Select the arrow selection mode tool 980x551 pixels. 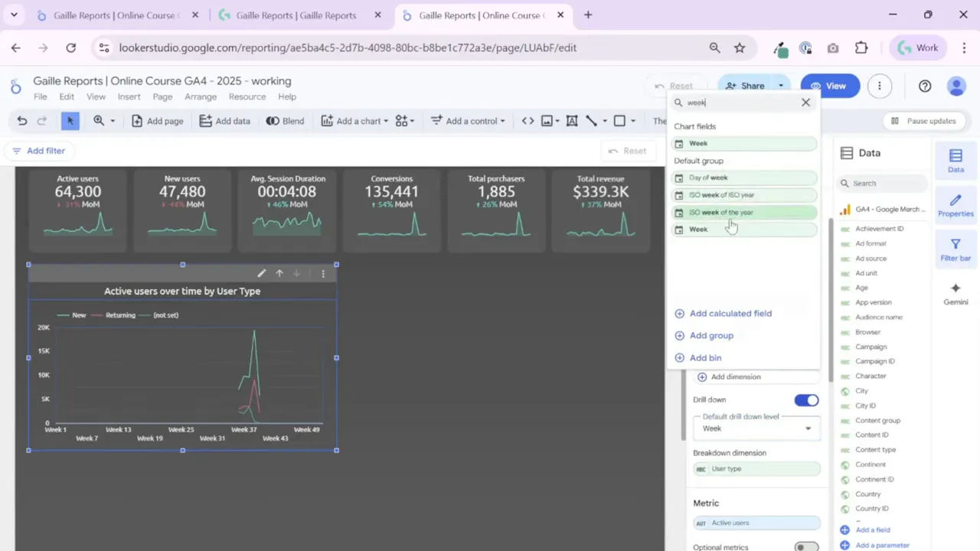pos(70,121)
